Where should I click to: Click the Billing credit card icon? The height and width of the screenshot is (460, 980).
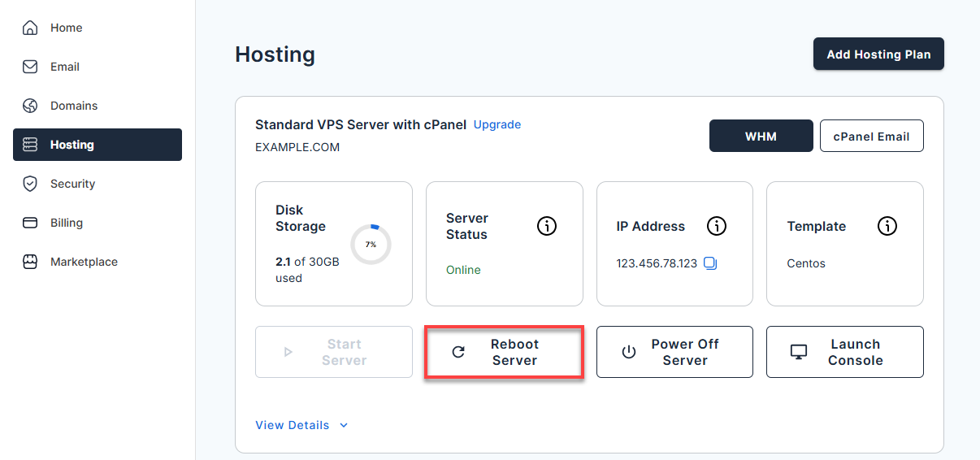pos(30,223)
